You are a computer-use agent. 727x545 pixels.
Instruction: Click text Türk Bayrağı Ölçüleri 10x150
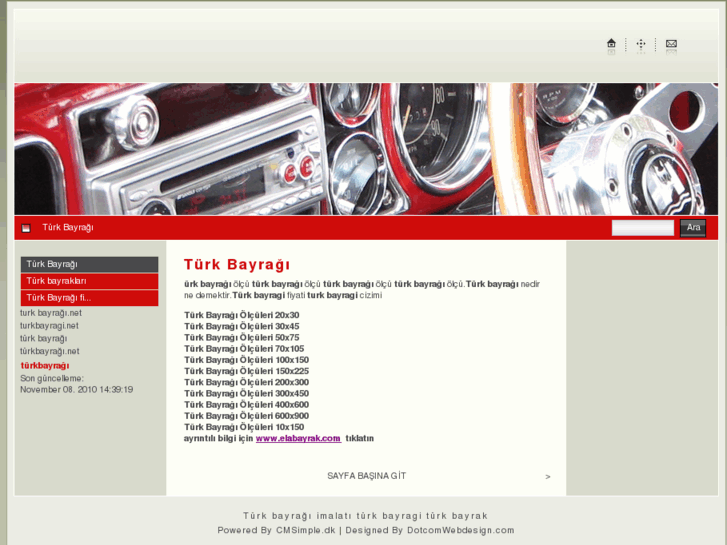tap(244, 427)
